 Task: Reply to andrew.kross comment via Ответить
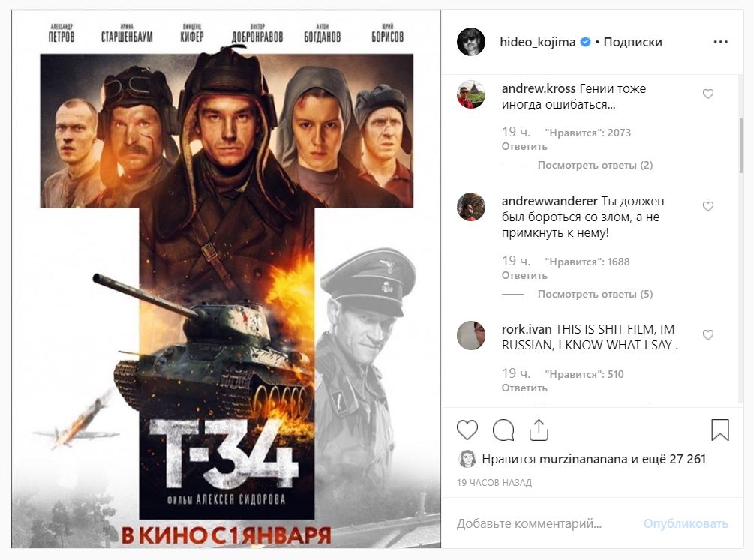(x=524, y=147)
